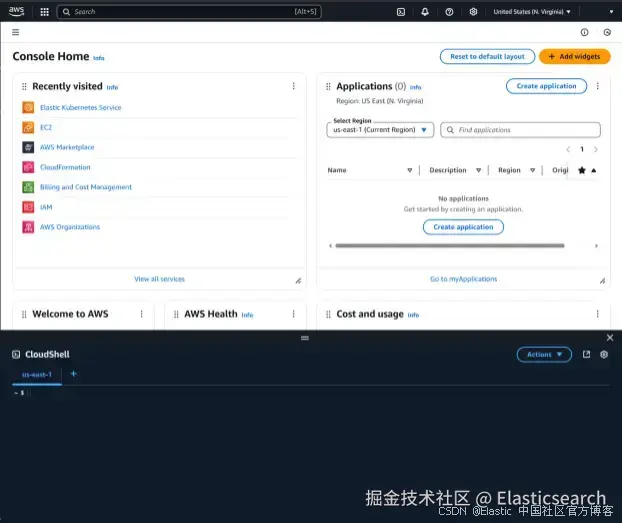Click the clock icon at top right

(x=607, y=32)
